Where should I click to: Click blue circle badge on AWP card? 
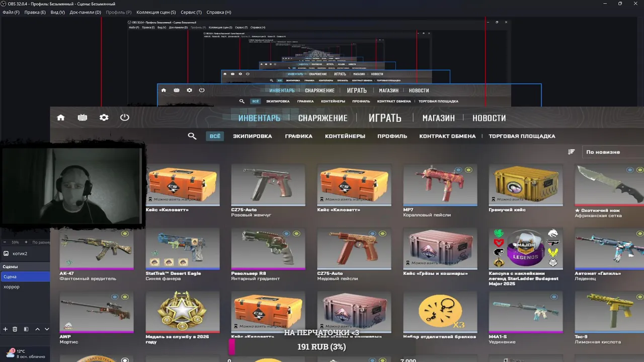tap(115, 297)
